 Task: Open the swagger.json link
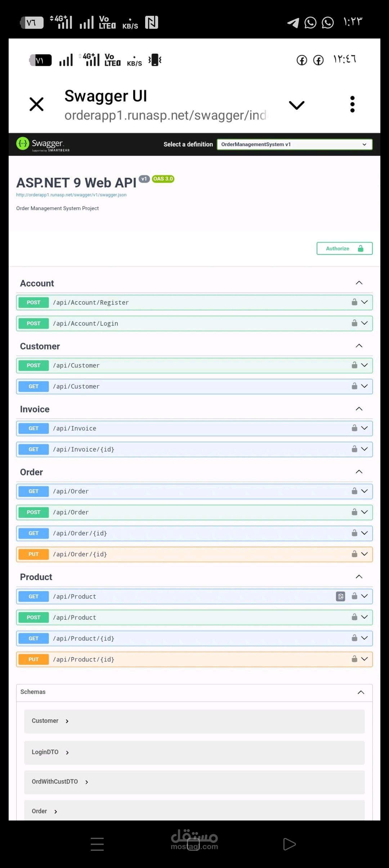click(71, 195)
